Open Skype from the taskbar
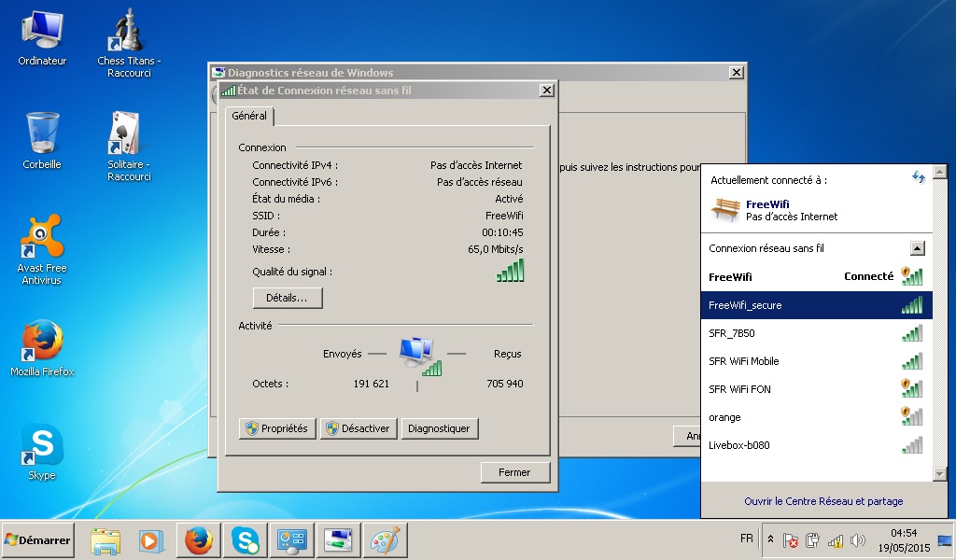Viewport: 956px width, 560px height. pyautogui.click(x=246, y=540)
